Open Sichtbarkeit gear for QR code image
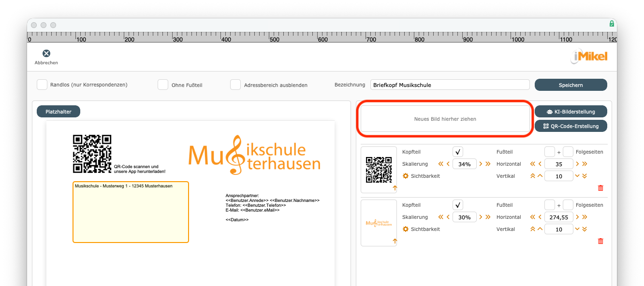The height and width of the screenshot is (286, 644). pyautogui.click(x=406, y=176)
